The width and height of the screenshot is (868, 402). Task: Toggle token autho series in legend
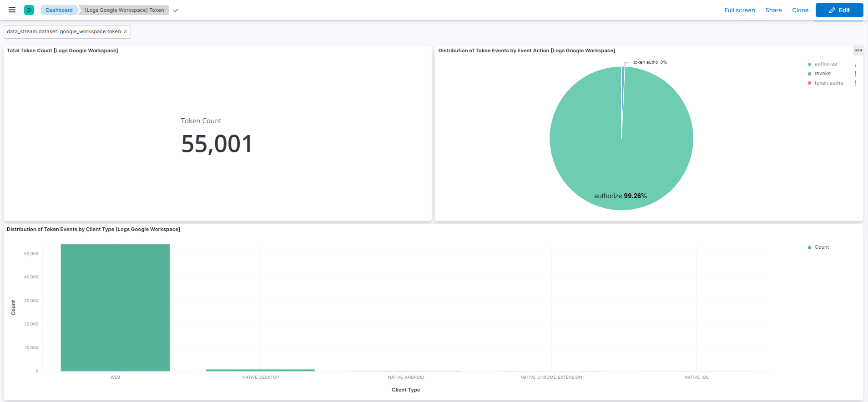click(828, 83)
